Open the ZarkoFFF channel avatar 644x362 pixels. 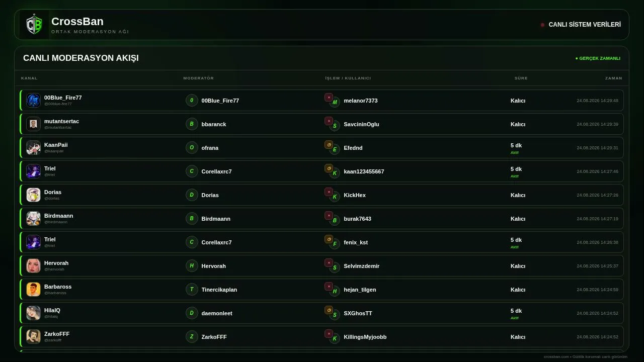33,336
